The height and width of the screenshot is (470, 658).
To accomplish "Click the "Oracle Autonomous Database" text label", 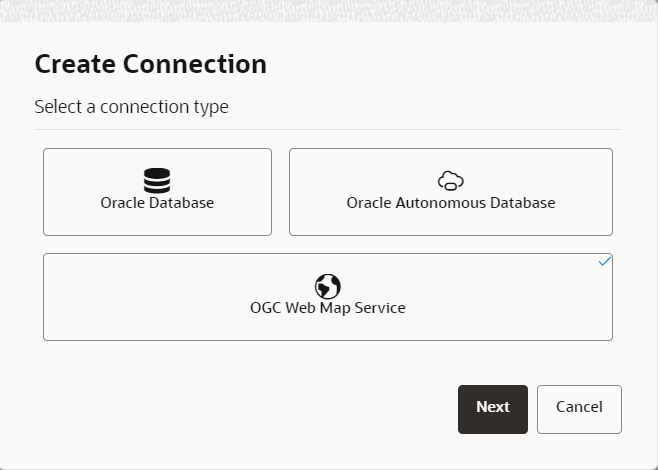I will (x=451, y=203).
